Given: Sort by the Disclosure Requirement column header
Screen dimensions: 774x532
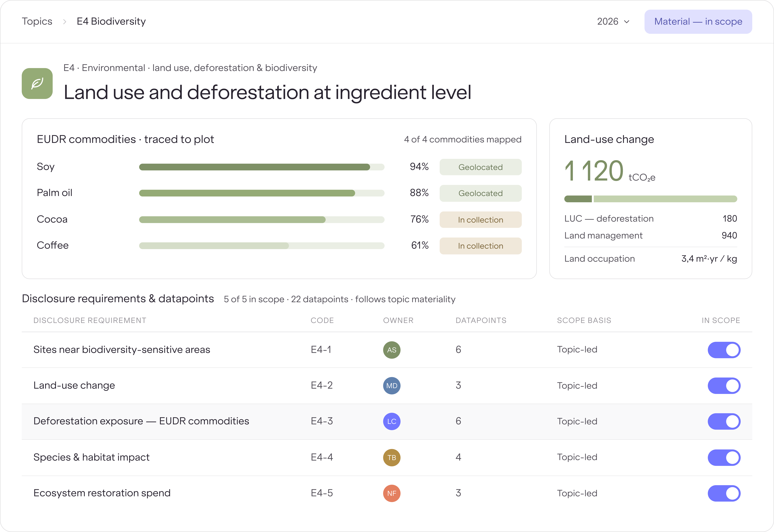Looking at the screenshot, I should [90, 320].
